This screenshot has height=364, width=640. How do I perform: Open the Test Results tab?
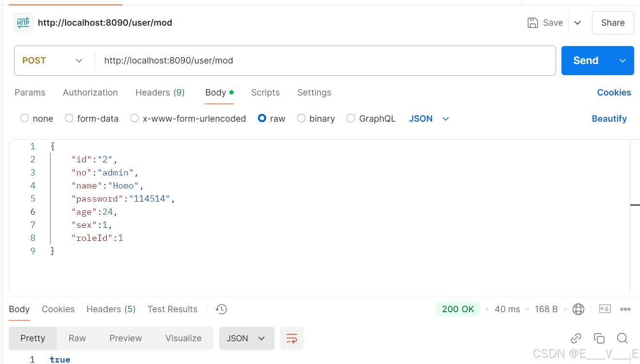173,309
